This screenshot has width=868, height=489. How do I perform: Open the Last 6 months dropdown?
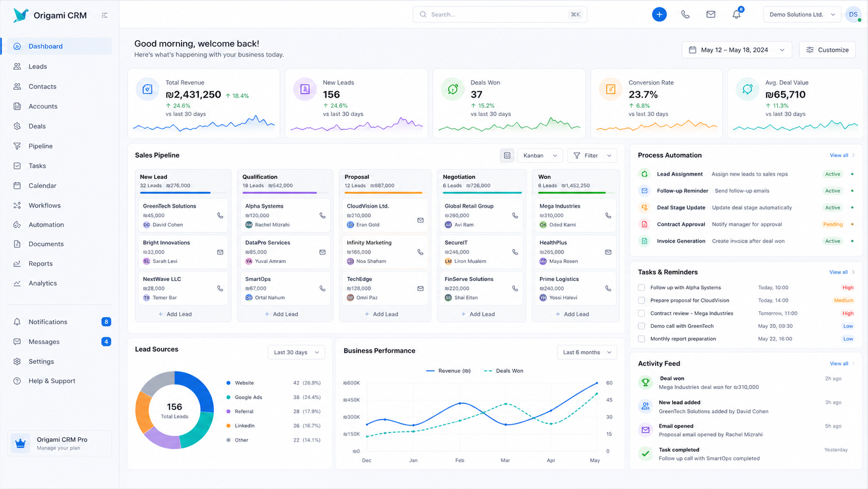coord(587,352)
